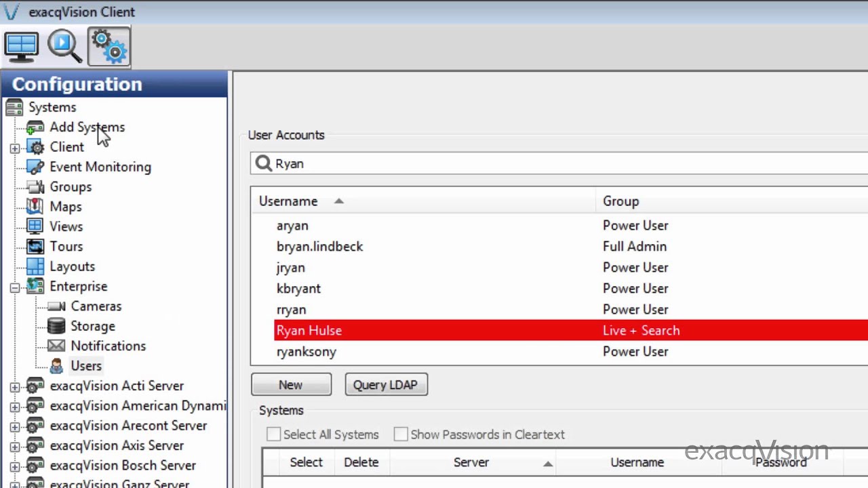
Task: Click the Full Admin group cell
Action: pos(635,247)
